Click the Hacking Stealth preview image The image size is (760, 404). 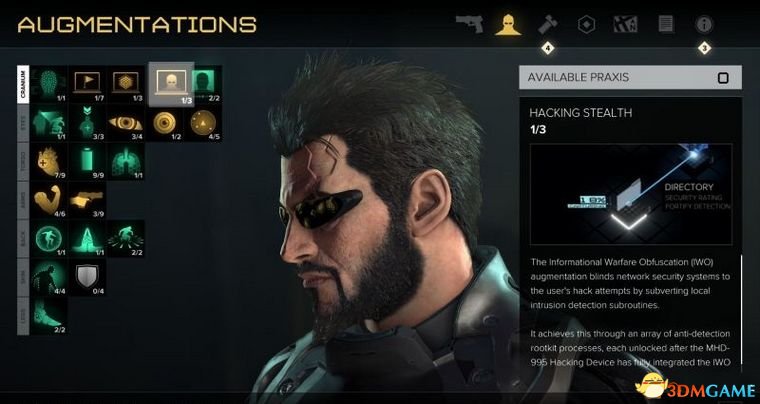(631, 194)
